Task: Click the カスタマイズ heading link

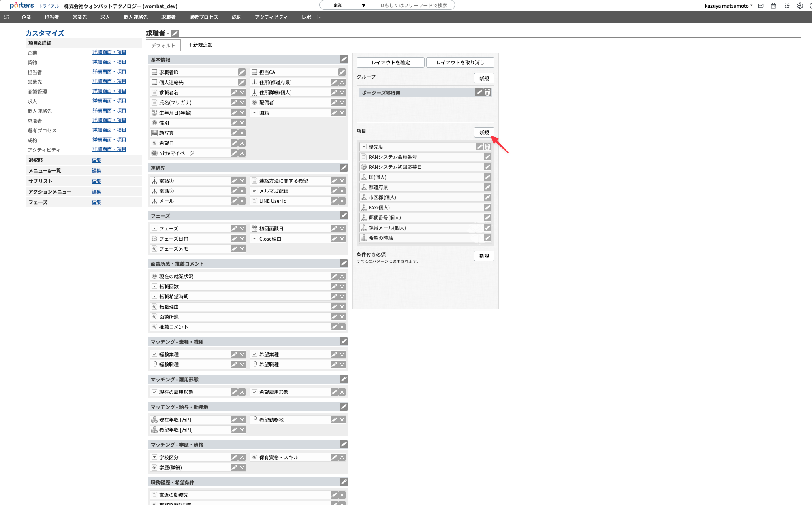Action: click(x=45, y=33)
